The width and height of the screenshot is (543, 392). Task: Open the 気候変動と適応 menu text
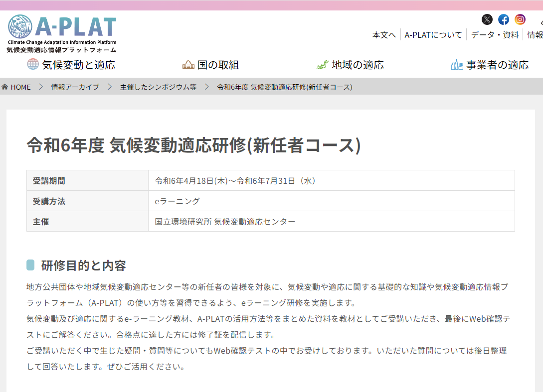click(78, 65)
